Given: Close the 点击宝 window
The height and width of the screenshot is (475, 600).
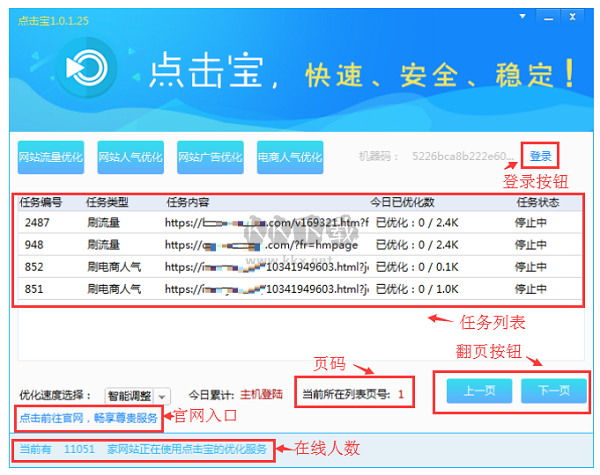Looking at the screenshot, I should (572, 17).
